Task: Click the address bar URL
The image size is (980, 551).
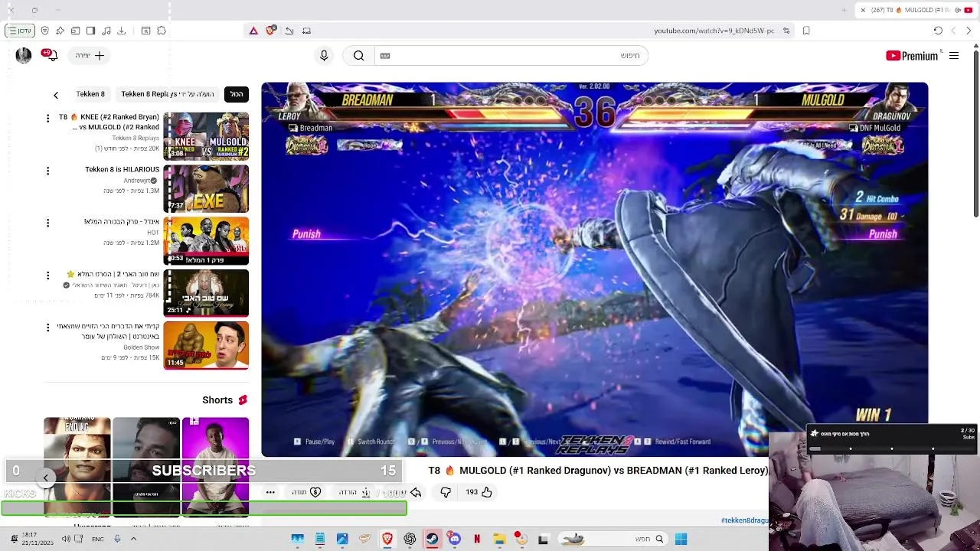Action: 714,31
